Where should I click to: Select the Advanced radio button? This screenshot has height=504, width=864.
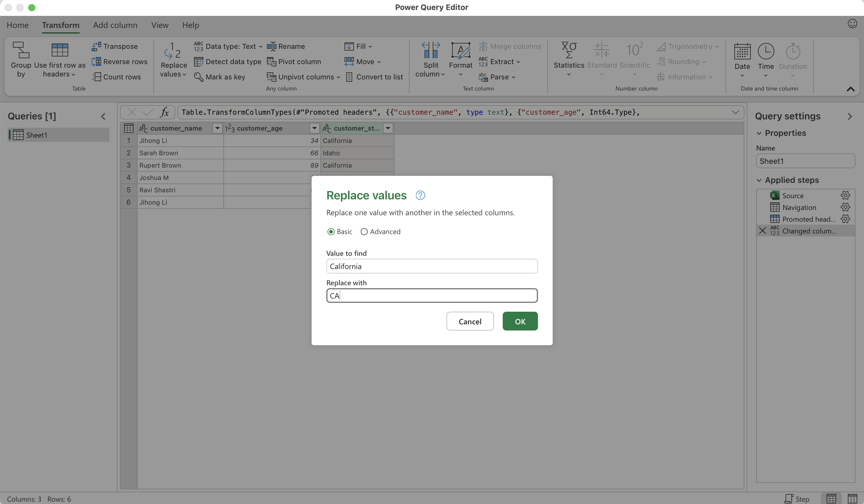tap(364, 232)
